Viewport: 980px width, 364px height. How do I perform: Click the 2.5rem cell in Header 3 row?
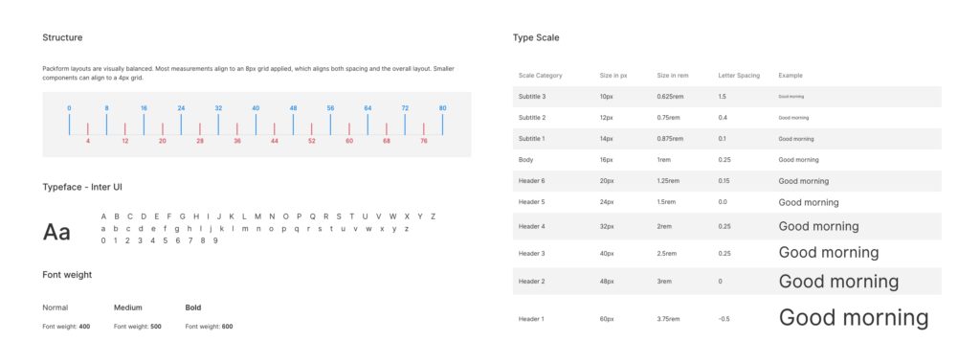[667, 253]
